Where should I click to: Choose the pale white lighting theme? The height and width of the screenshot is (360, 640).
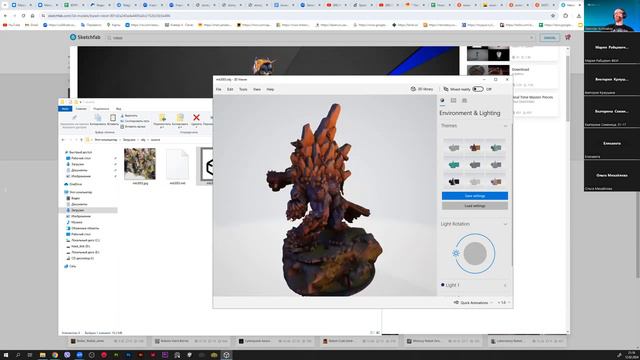[x=475, y=182]
